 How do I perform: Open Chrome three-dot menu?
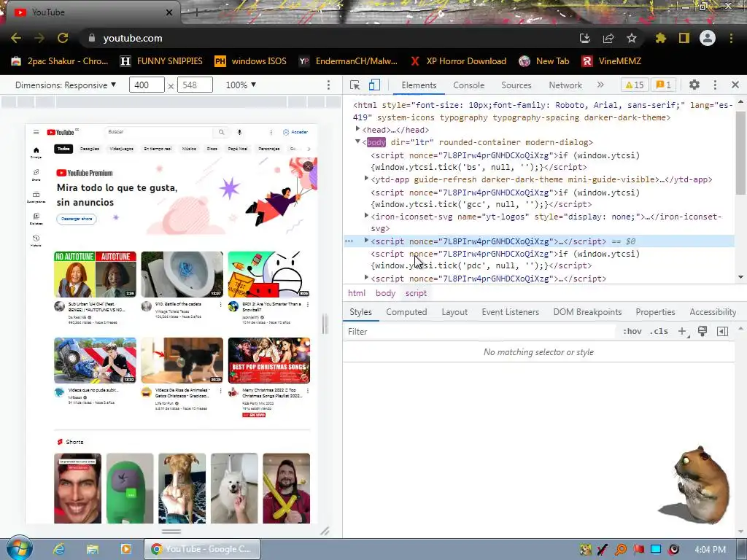point(731,38)
